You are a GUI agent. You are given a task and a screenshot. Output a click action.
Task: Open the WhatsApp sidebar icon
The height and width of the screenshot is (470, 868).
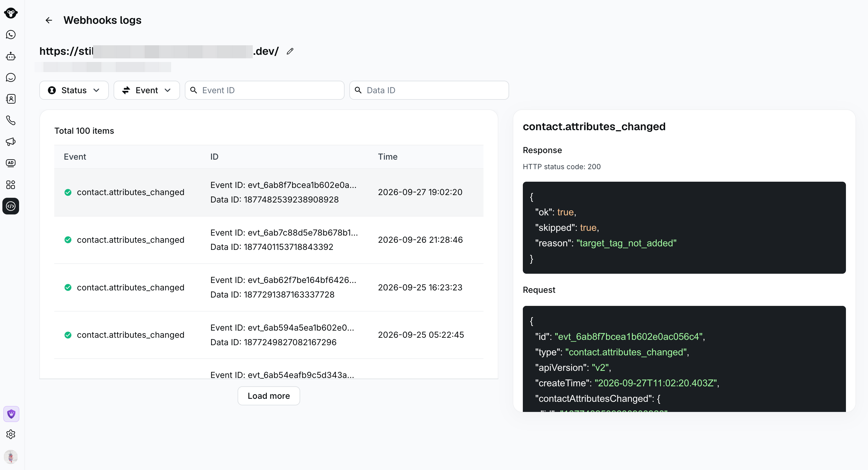coord(11,35)
